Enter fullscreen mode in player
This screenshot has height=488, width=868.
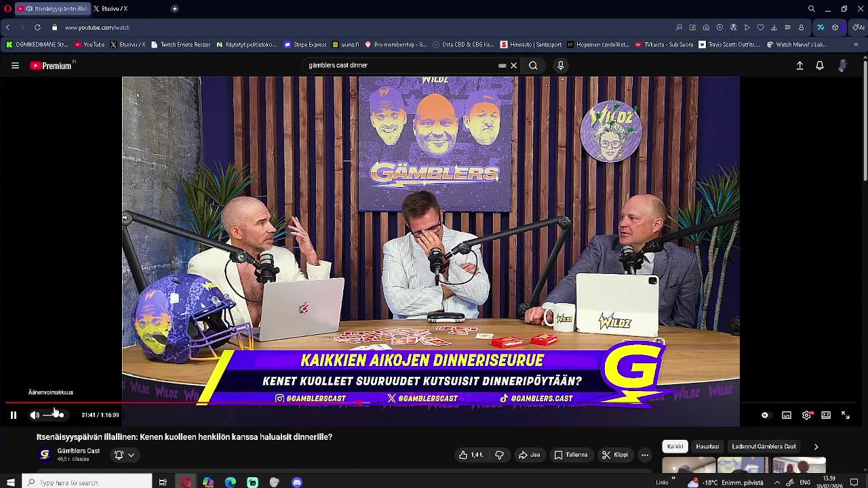coord(846,415)
